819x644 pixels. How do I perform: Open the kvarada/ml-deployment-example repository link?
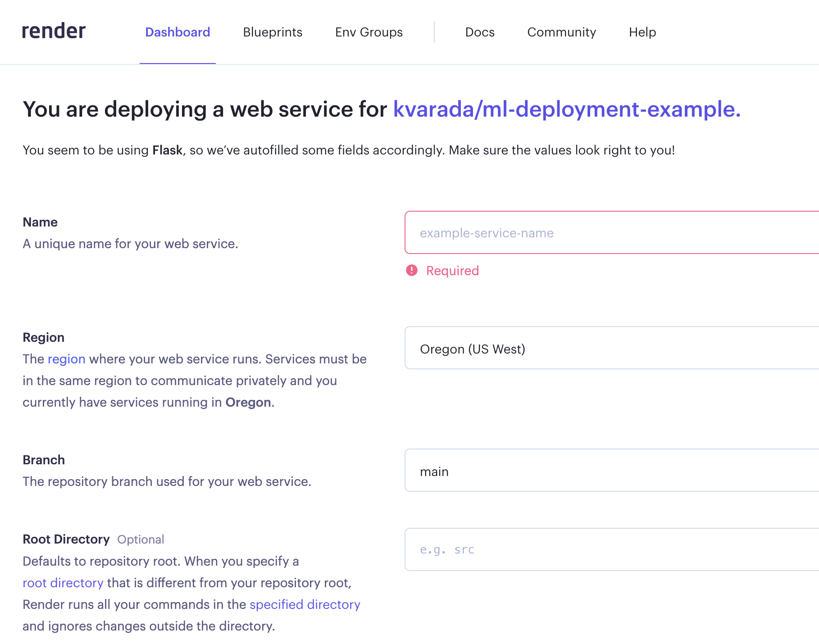pos(566,109)
